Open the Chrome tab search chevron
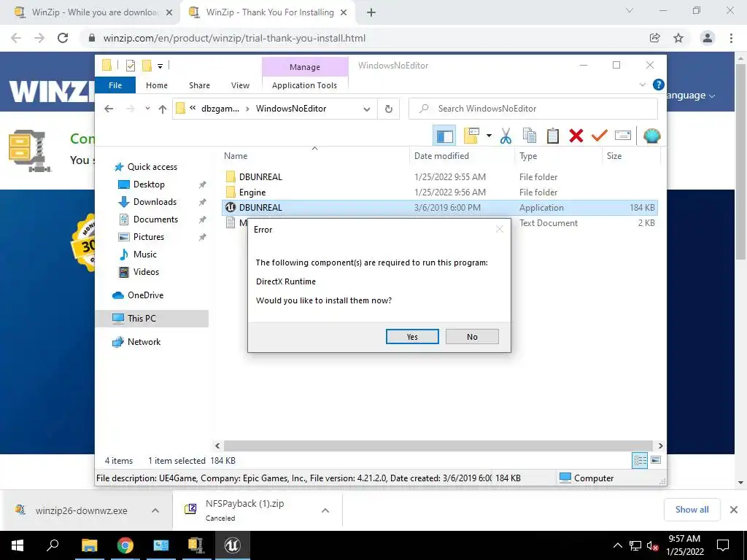747x560 pixels. click(x=630, y=10)
